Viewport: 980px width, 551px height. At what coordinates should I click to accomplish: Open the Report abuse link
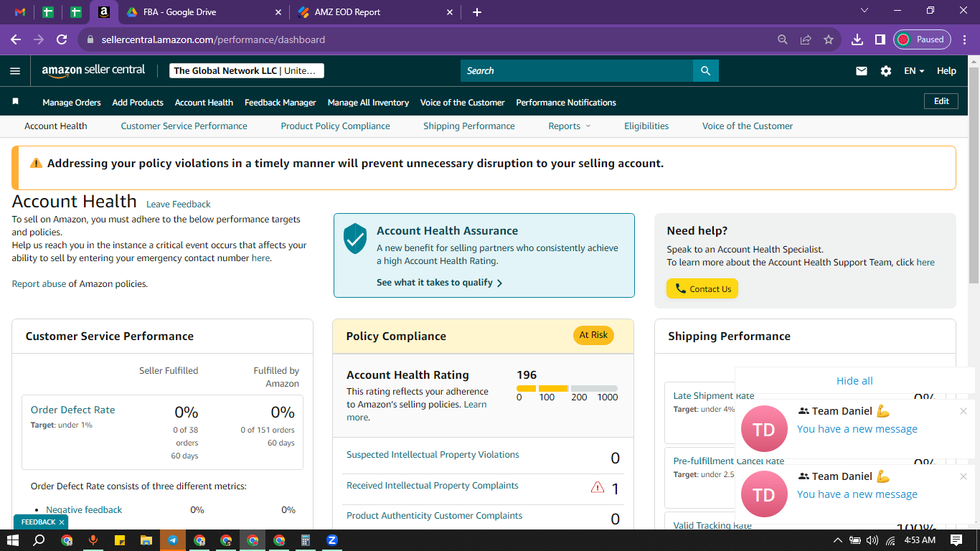39,283
